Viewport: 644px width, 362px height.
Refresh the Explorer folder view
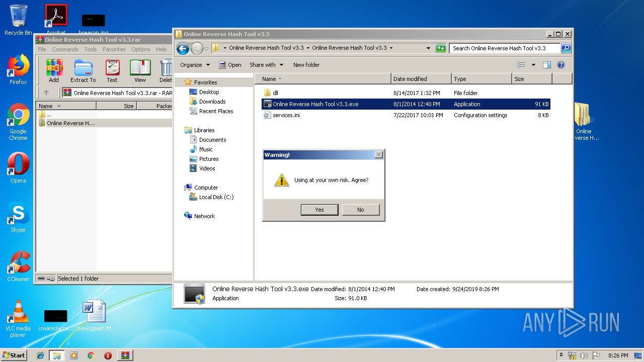point(441,48)
